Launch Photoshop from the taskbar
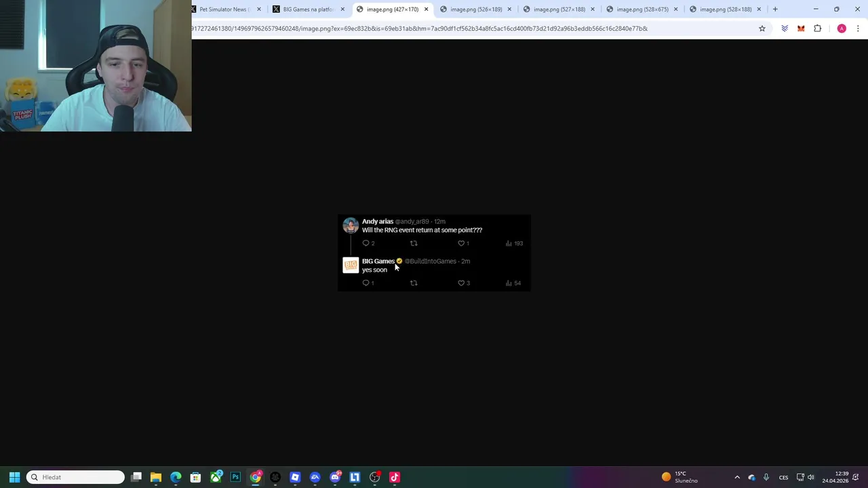 click(x=235, y=477)
